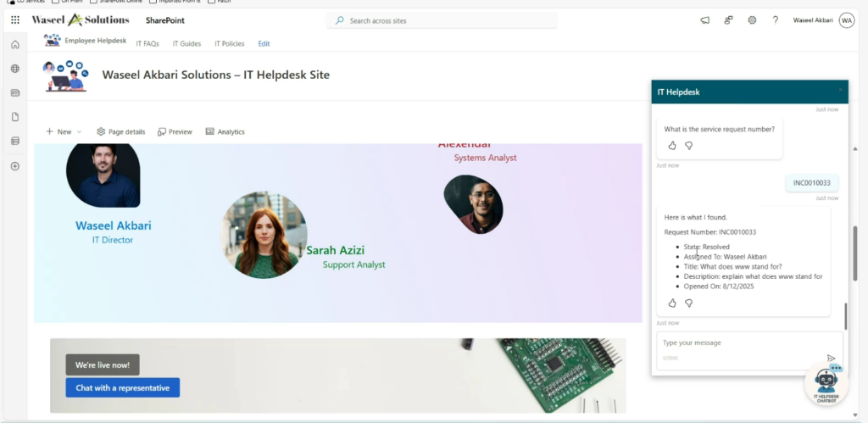Screen dimensions: 868x423
Task: Dislike the 'Here is what I found' reply
Action: pos(688,303)
